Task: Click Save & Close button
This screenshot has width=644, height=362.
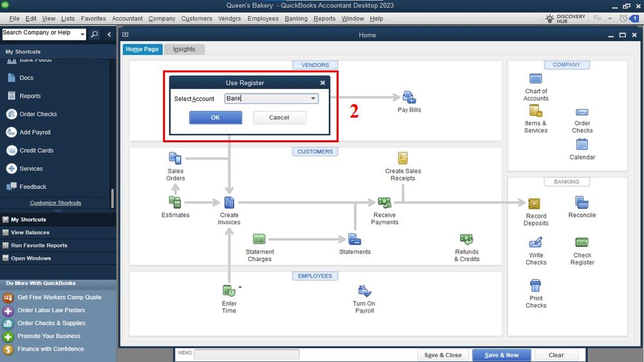Action: [443, 355]
